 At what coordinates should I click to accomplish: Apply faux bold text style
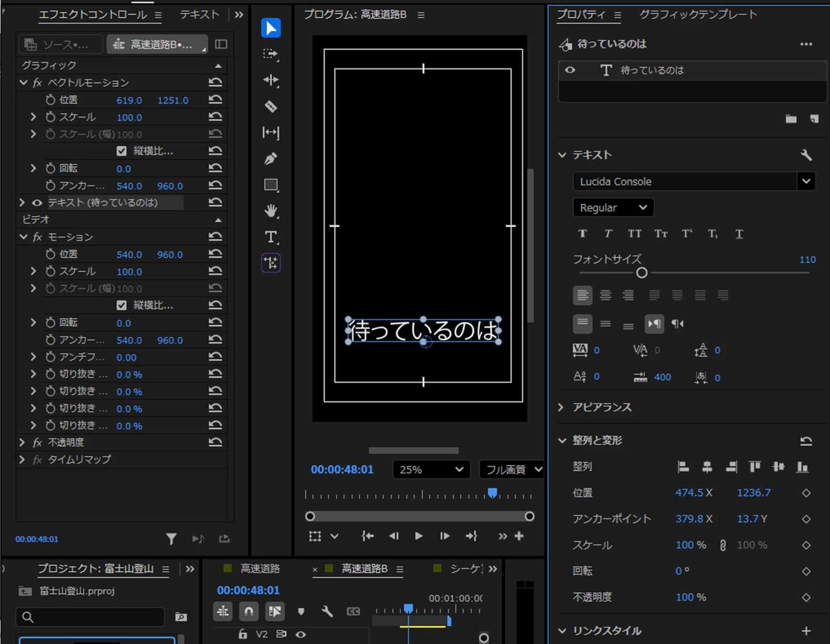582,233
